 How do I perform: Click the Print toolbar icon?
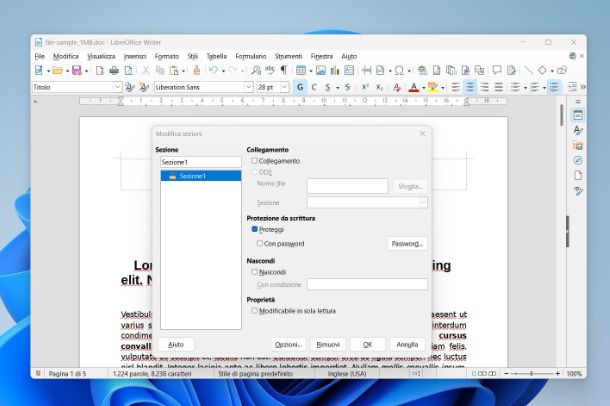click(x=114, y=70)
